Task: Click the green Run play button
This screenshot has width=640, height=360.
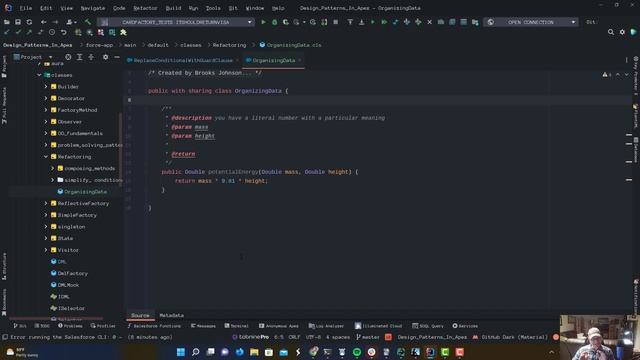Action: click(263, 22)
